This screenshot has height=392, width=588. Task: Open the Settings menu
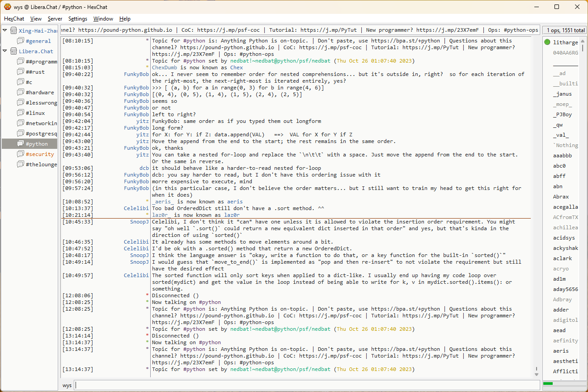[78, 19]
